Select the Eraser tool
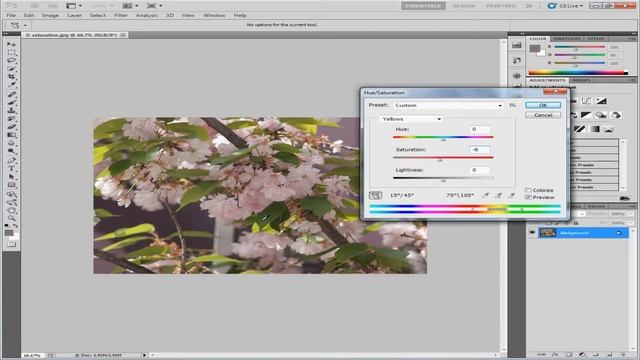 coord(11,127)
